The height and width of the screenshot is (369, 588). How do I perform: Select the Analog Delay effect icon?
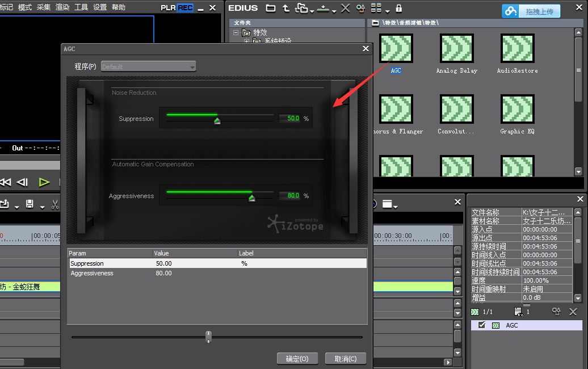pos(457,48)
